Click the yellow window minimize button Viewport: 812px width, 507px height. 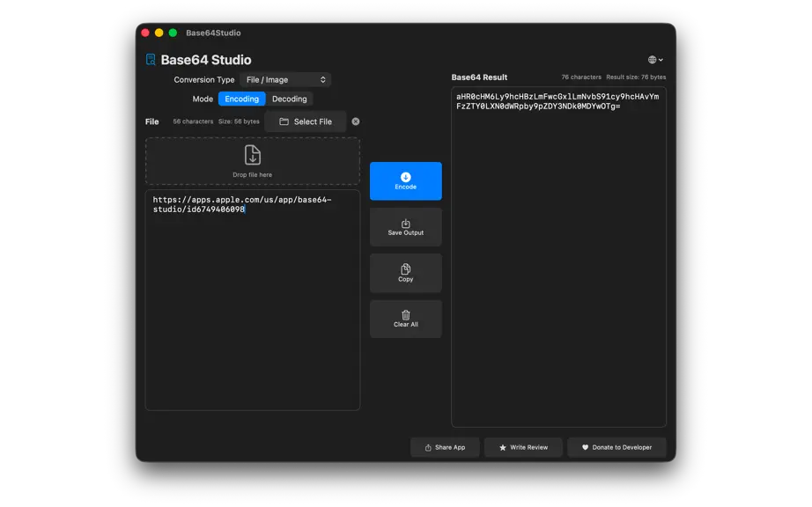159,33
